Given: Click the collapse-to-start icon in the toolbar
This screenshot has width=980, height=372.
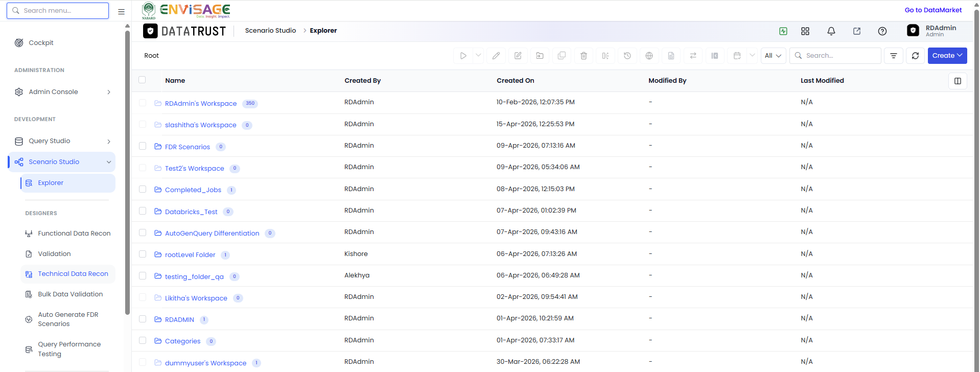Looking at the screenshot, I should 715,56.
